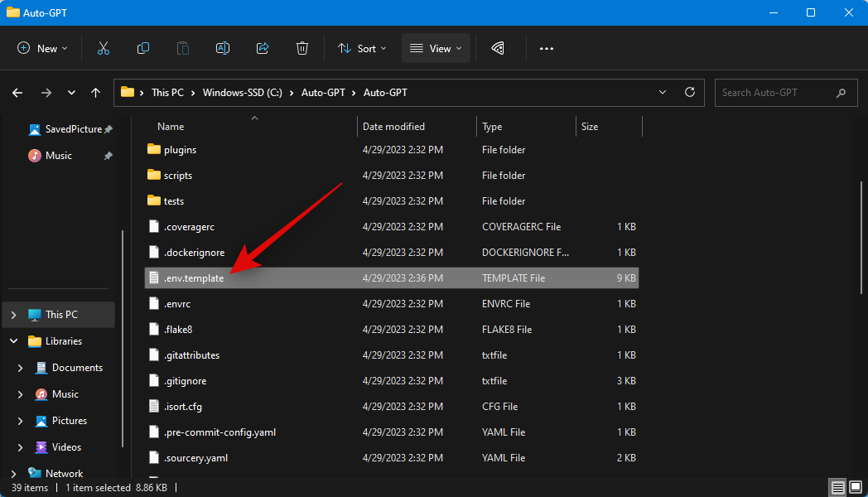
Task: Open the See more three-dots menu
Action: 547,48
